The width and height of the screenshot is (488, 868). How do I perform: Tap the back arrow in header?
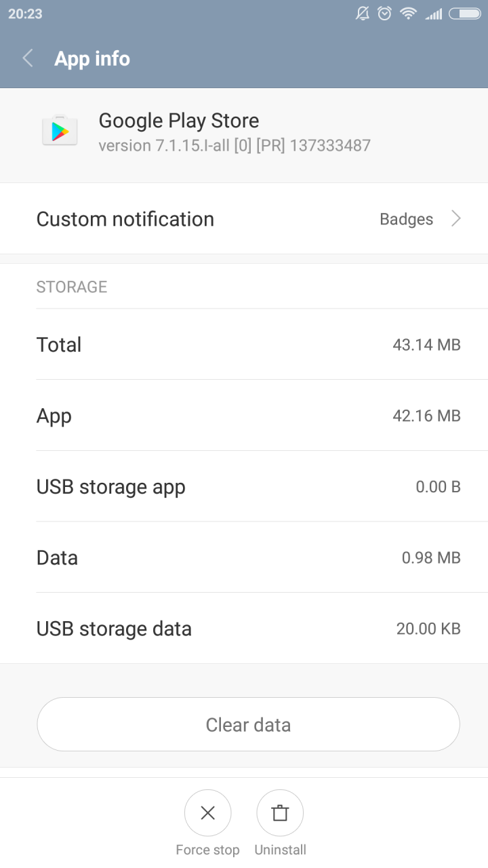(x=28, y=58)
